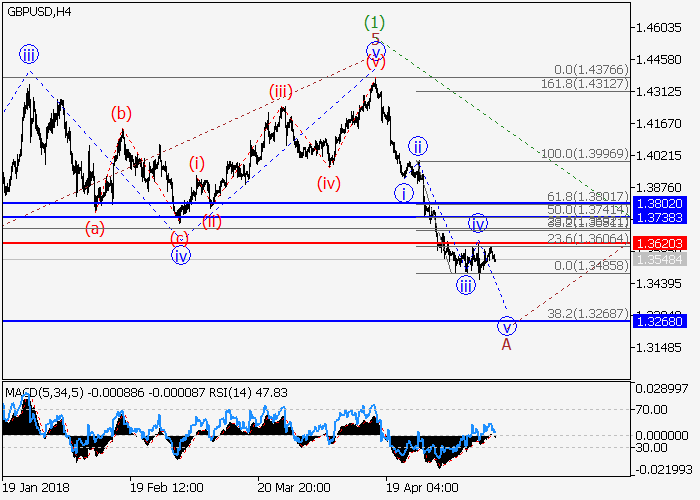Click the 20 Mar 20:00 date label

296,487
